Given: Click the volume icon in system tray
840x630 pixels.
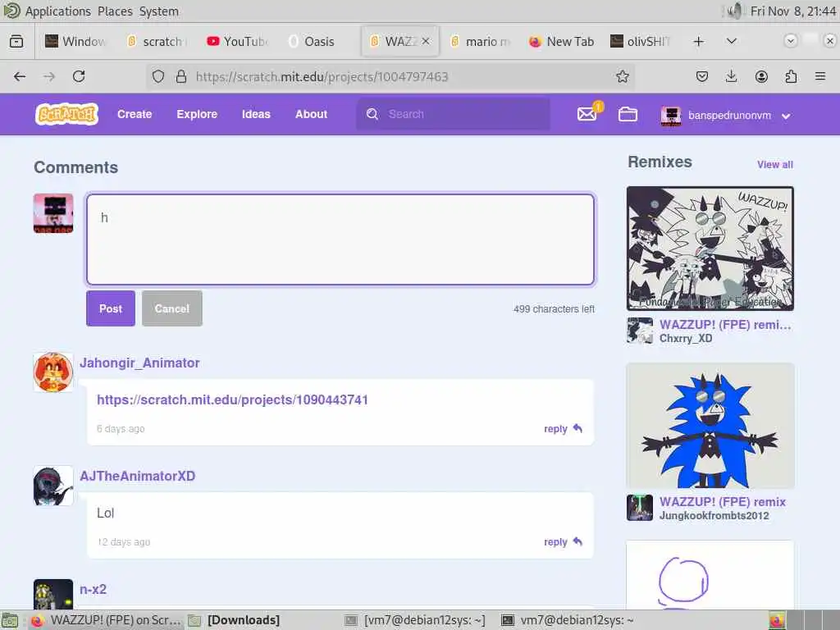Looking at the screenshot, I should coord(734,11).
